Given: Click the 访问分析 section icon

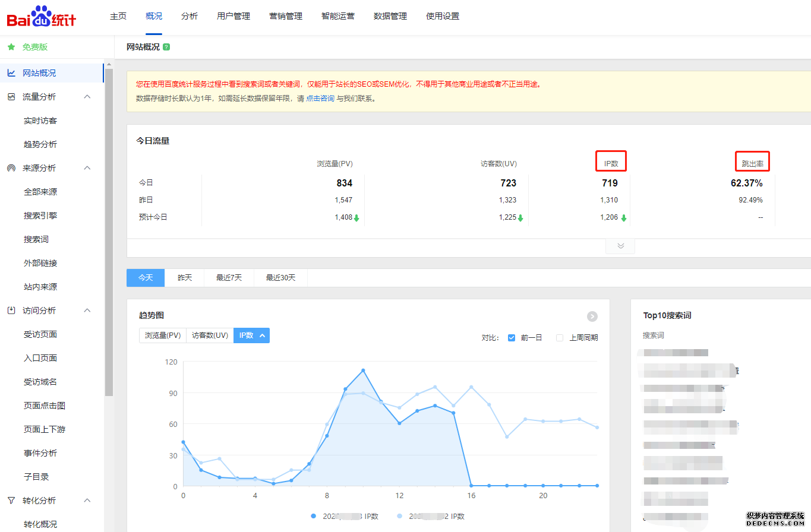Looking at the screenshot, I should [11, 311].
